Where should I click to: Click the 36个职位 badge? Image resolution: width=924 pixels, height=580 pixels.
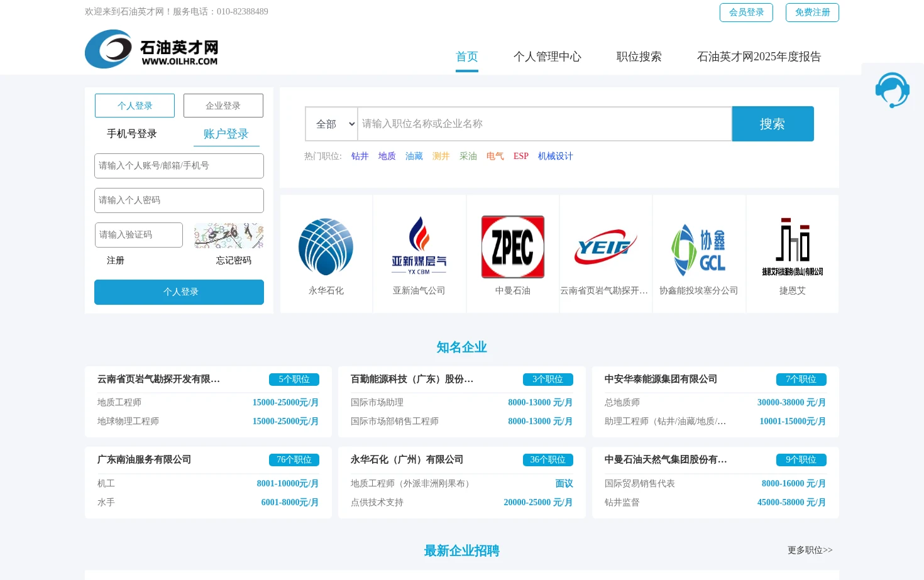[547, 460]
